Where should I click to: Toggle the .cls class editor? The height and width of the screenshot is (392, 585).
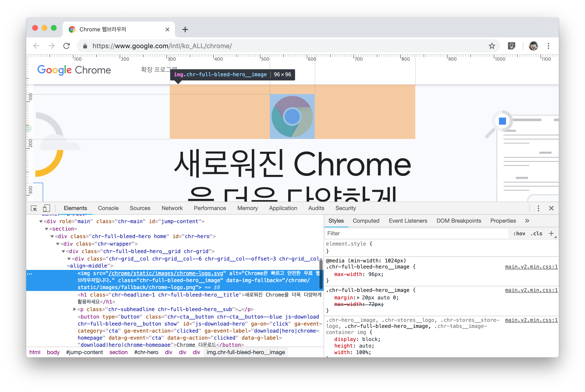click(536, 233)
